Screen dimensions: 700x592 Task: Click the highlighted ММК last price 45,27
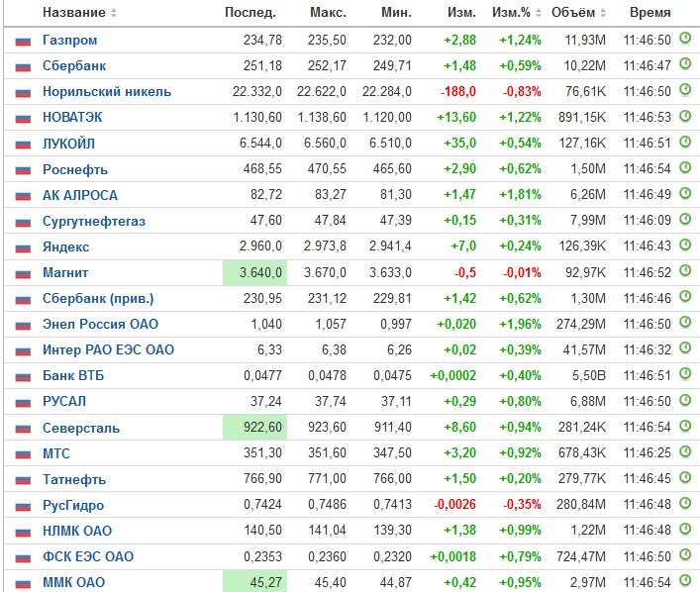(x=254, y=582)
